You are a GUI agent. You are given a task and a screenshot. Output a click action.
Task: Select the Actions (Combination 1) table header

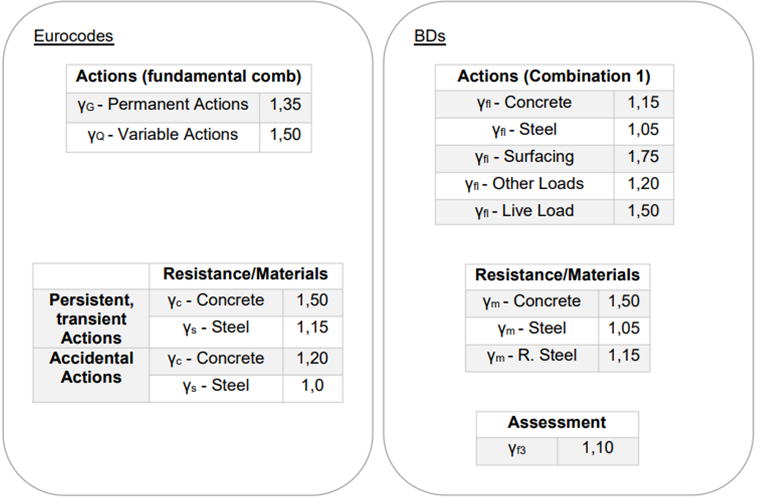[x=554, y=76]
